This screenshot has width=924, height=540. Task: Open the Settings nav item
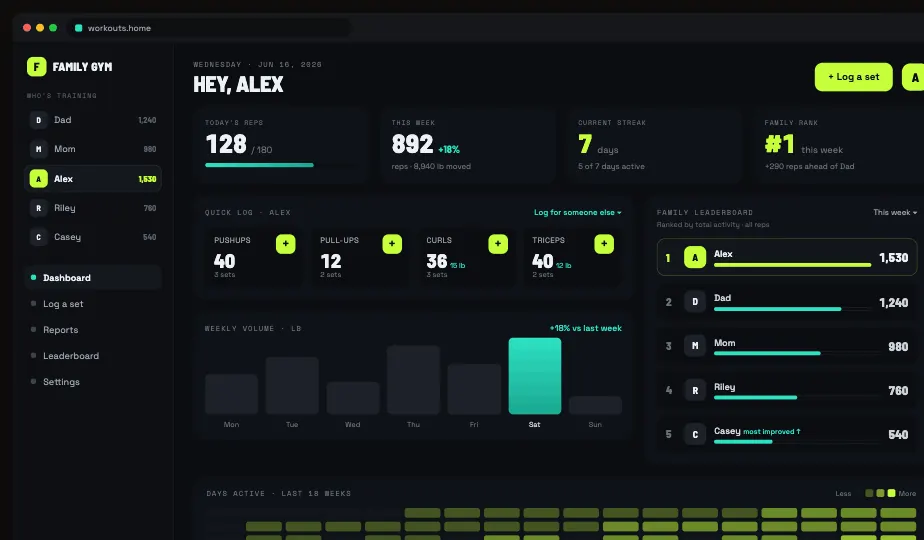click(93, 381)
